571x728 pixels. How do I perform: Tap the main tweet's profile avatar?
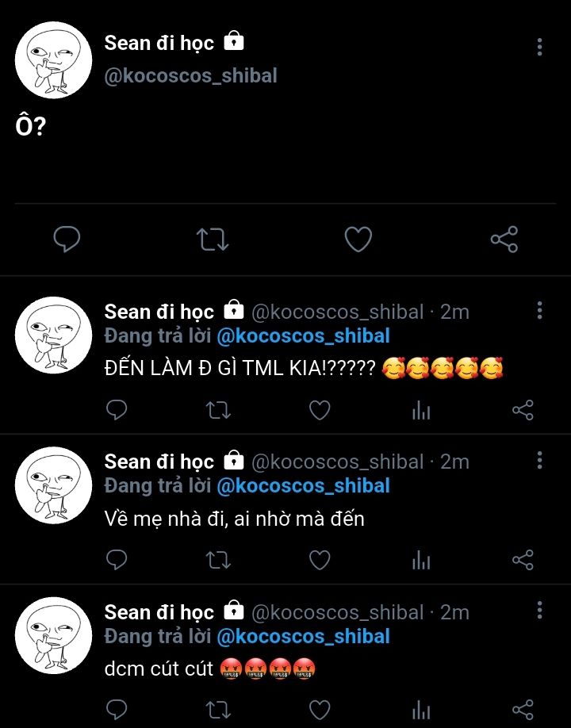54,60
